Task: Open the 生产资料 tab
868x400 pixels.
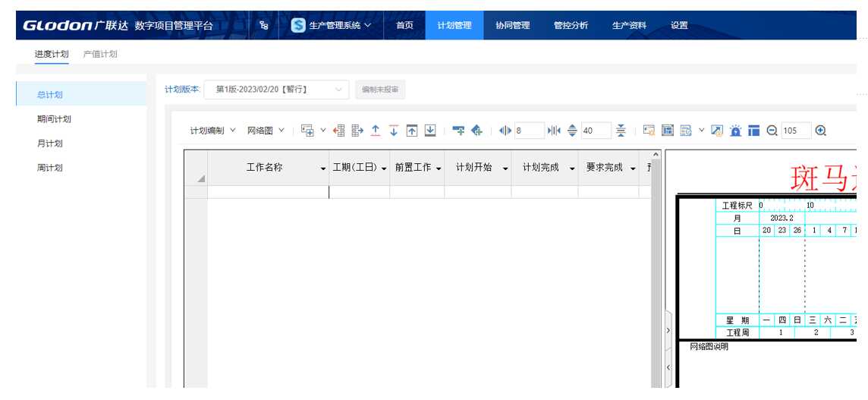Action: point(629,25)
